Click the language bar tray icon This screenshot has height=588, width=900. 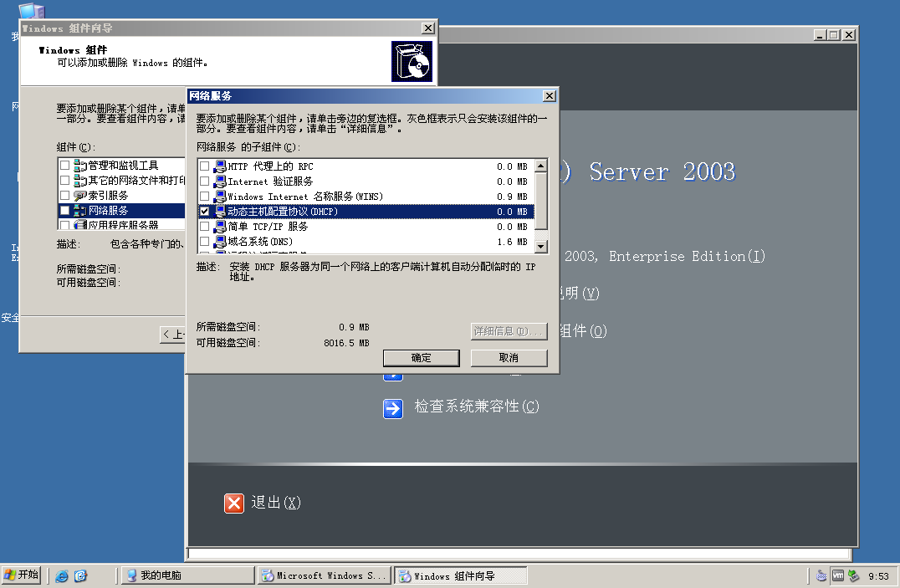(821, 576)
